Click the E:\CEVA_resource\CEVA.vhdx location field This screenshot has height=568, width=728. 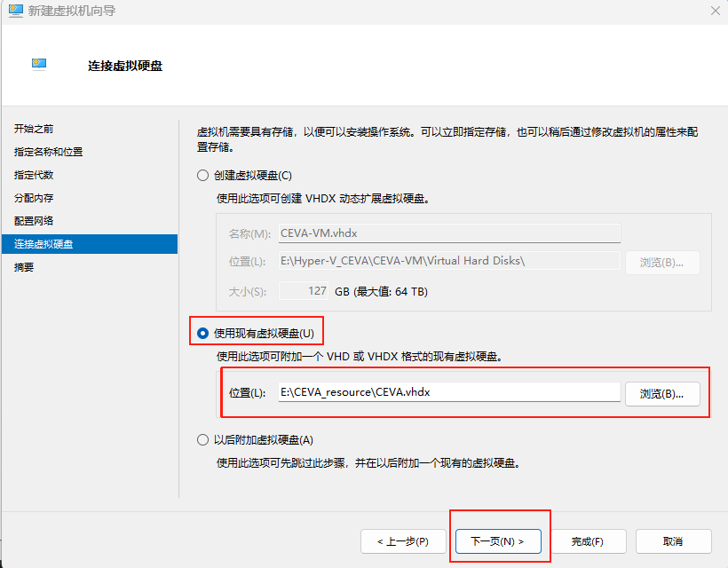tap(449, 392)
